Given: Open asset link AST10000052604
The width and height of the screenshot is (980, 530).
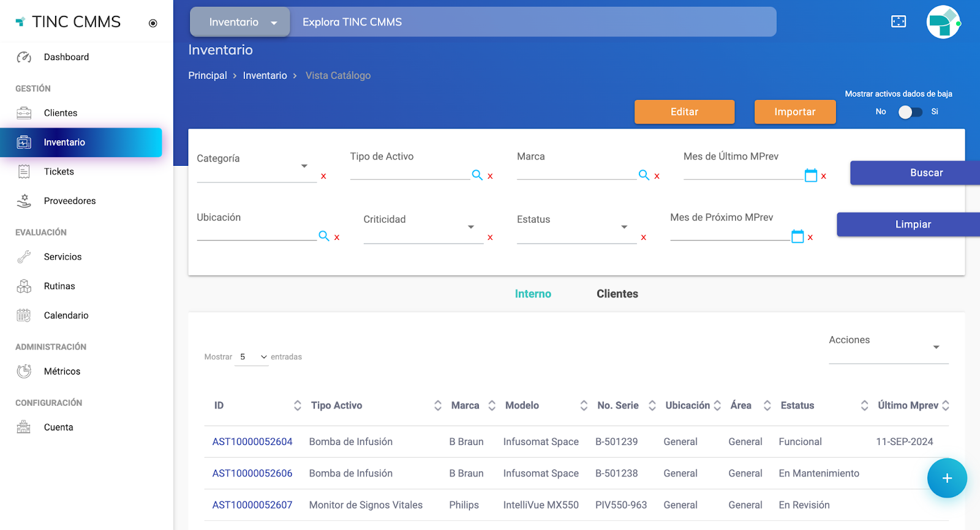Looking at the screenshot, I should click(x=252, y=442).
